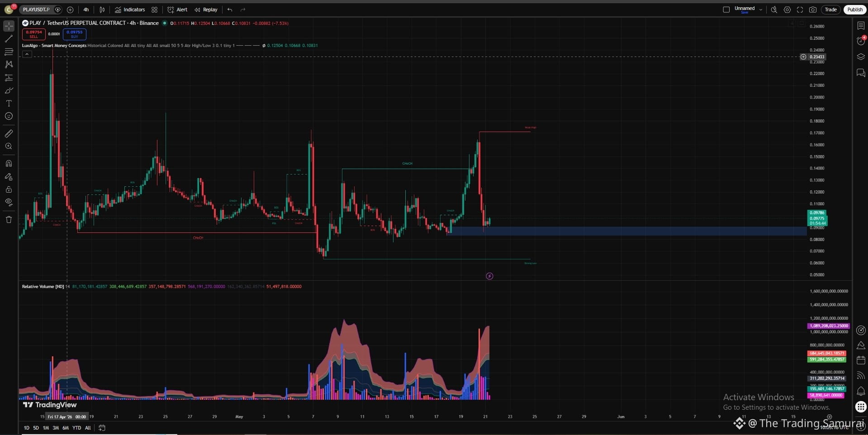Select the YTD date range

pyautogui.click(x=76, y=428)
